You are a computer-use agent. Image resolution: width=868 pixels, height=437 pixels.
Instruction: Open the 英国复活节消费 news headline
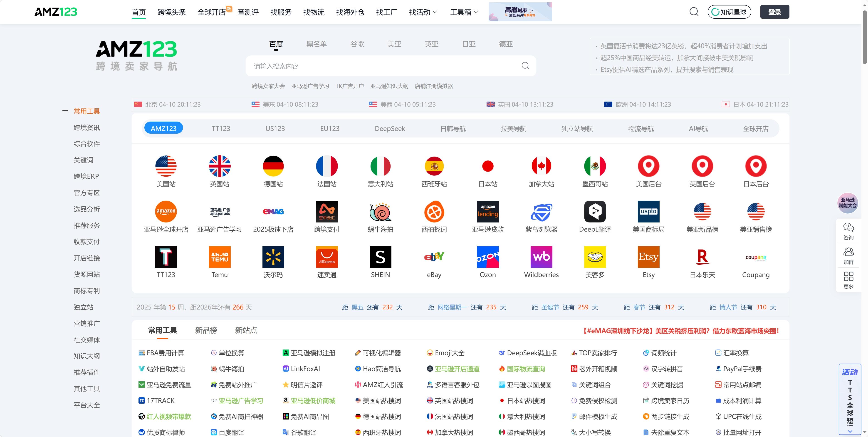coord(684,46)
